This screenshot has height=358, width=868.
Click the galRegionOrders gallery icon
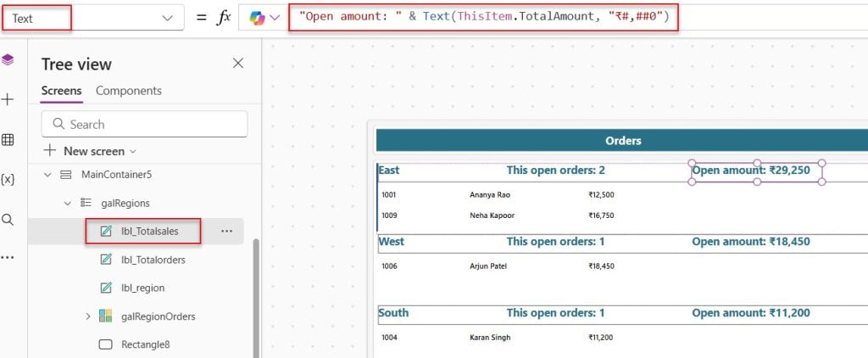click(x=106, y=316)
